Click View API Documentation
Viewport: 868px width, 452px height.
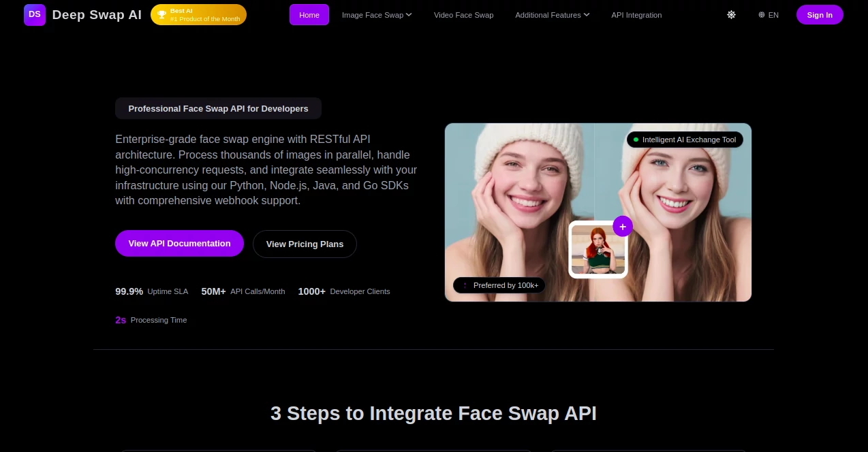(179, 243)
